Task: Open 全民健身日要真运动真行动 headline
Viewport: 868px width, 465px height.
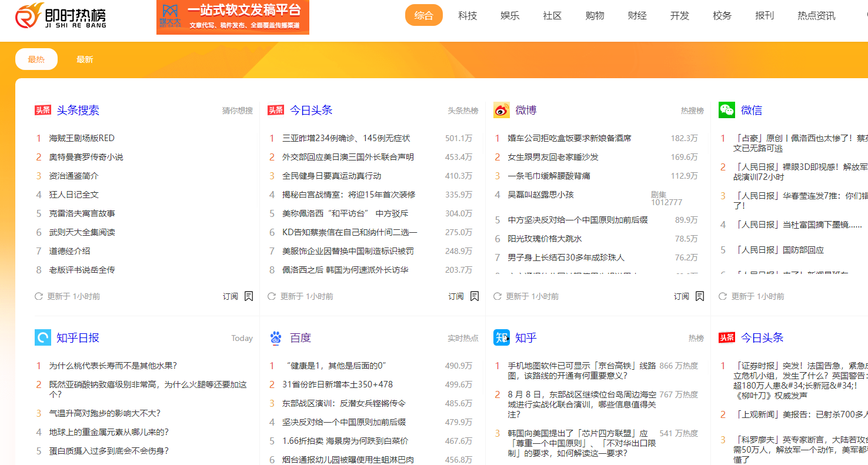Action: [x=332, y=176]
